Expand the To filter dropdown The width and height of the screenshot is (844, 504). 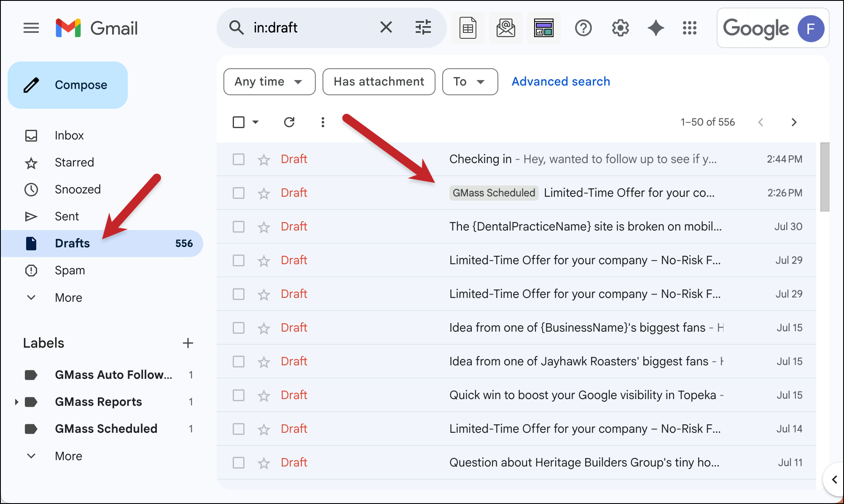pos(470,82)
